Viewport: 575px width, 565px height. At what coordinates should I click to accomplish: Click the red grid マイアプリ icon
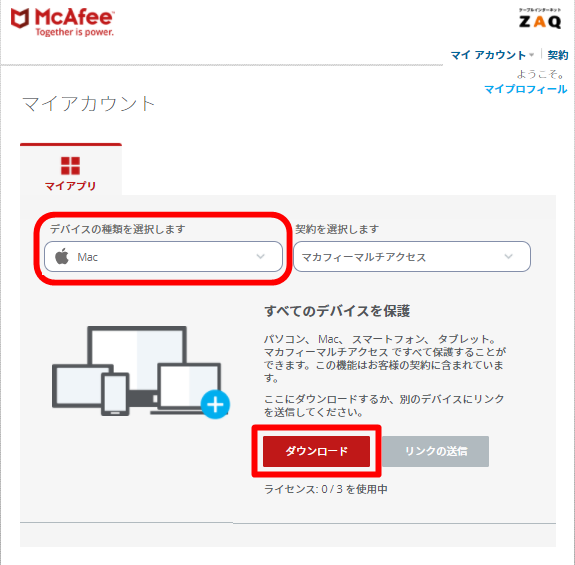tap(70, 166)
